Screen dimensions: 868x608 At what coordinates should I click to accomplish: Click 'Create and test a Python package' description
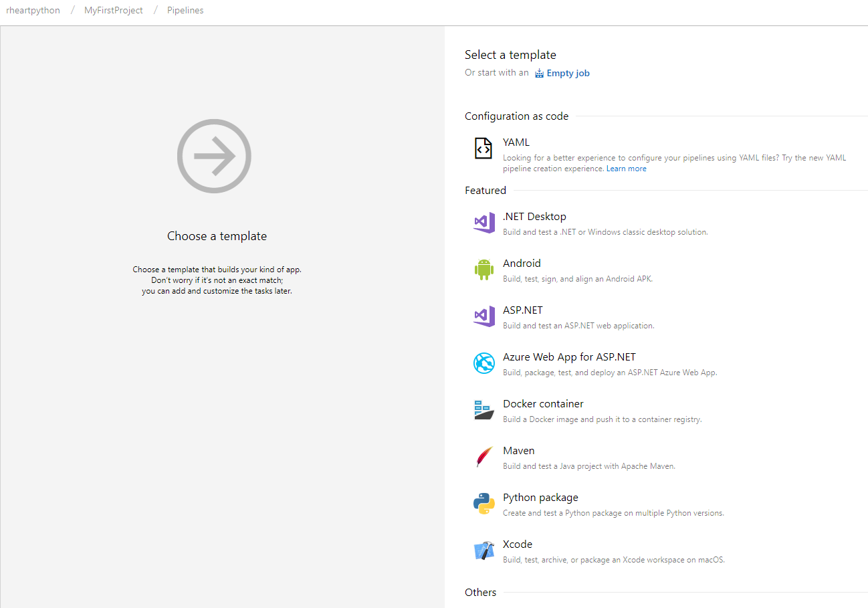[x=613, y=513]
